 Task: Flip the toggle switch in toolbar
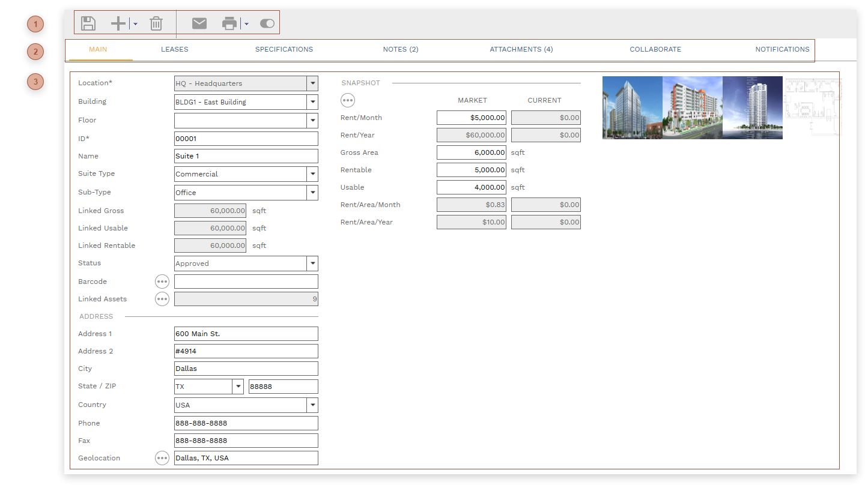(267, 23)
